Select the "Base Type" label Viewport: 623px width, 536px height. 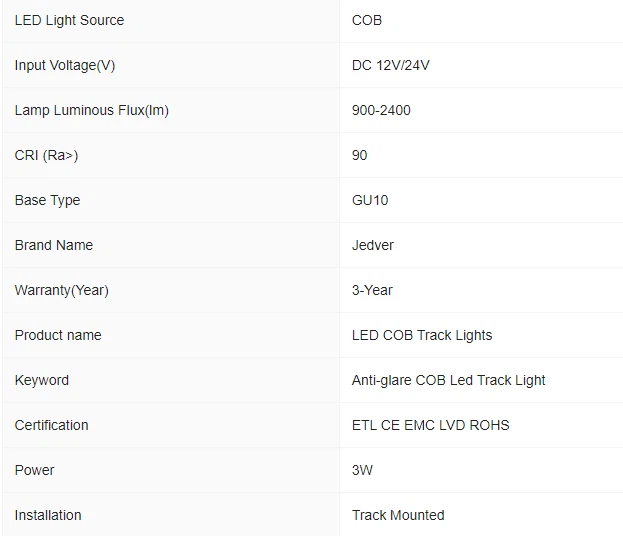pos(47,200)
